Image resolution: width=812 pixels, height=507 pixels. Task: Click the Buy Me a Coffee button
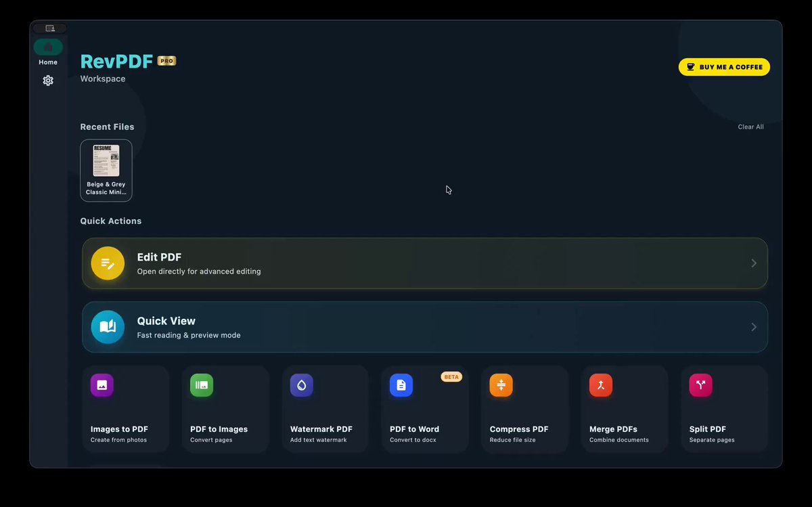click(724, 67)
